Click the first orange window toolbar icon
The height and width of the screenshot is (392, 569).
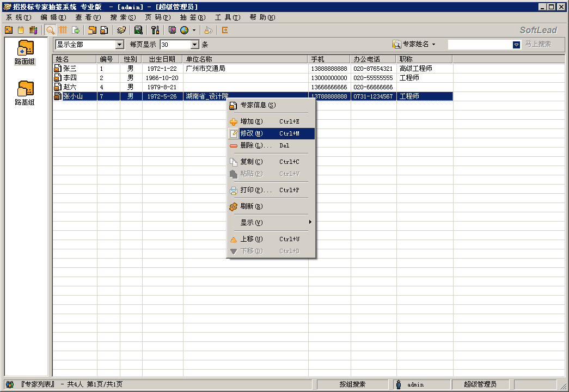(9, 30)
